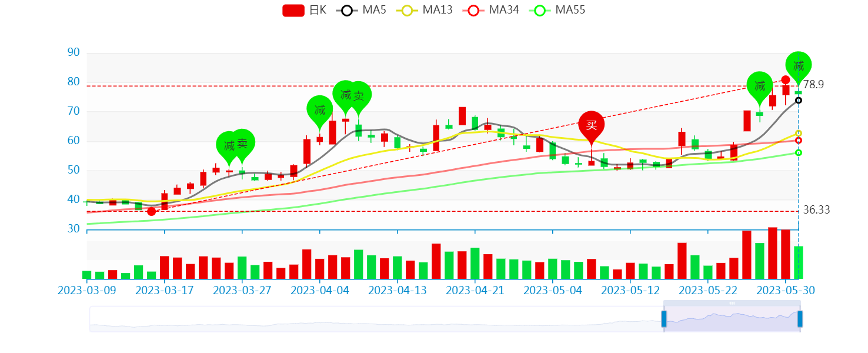
Task: Click the right data zoom slider handle
Action: (x=800, y=319)
